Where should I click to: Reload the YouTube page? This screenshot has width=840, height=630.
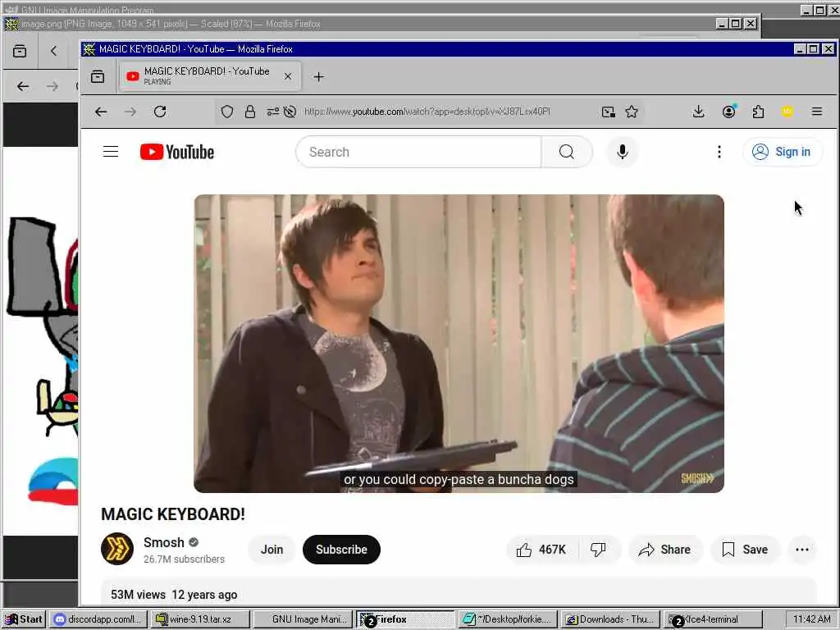(x=160, y=112)
